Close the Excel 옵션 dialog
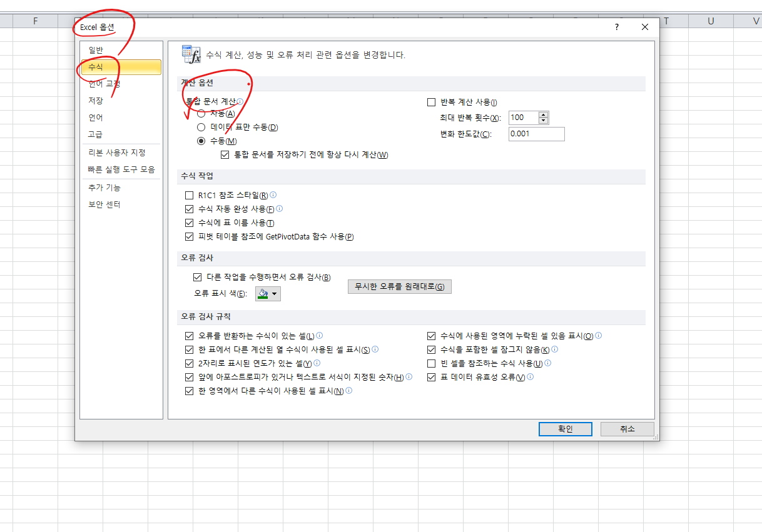 pos(645,27)
